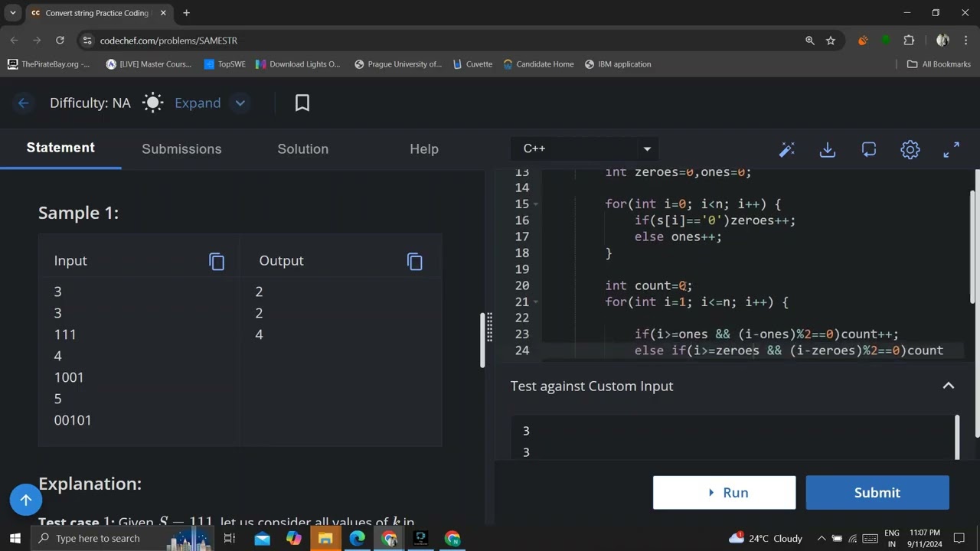This screenshot has width=980, height=551.
Task: Open the chevron dropdown next to Expand
Action: (x=240, y=103)
